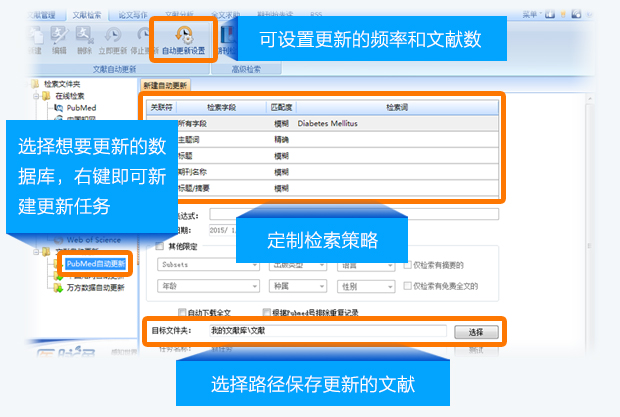
Task: Open the 自动更新设置 toolbar icon
Action: (184, 35)
